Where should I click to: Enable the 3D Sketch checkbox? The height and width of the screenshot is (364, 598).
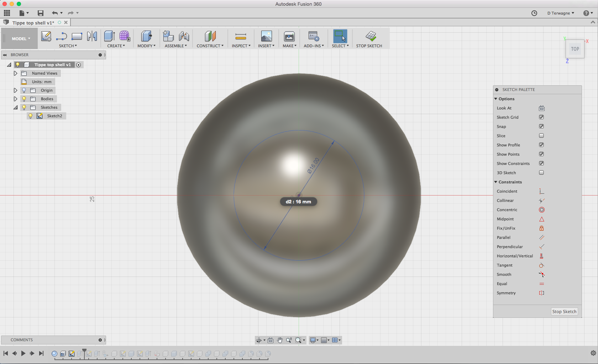point(541,173)
